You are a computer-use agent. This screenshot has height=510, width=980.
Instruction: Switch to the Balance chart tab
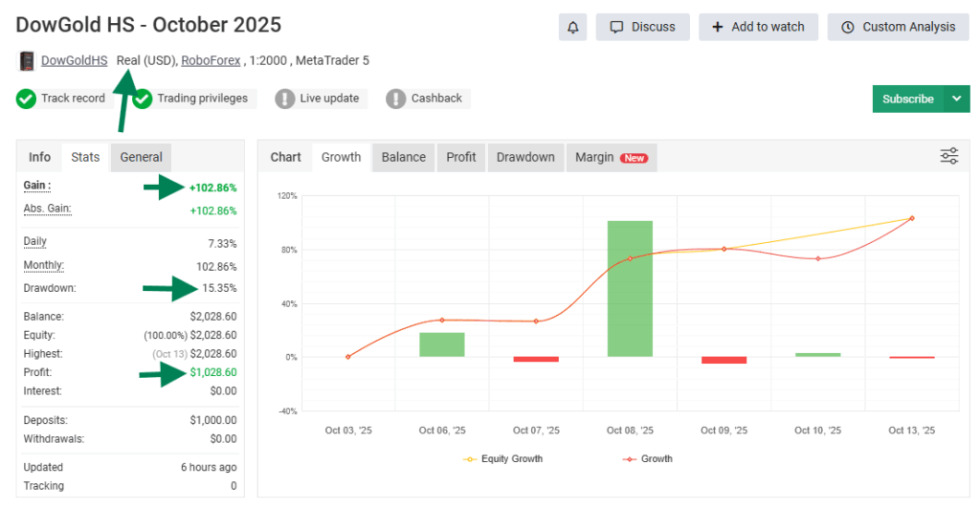[x=403, y=157]
